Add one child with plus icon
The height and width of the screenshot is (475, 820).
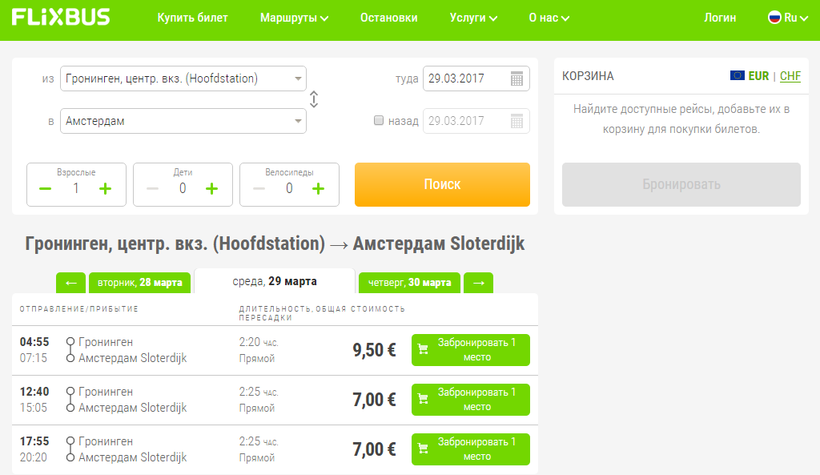tap(211, 188)
